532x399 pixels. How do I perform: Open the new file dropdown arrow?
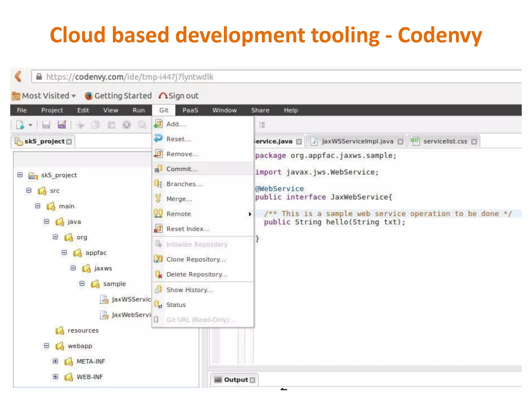[30, 125]
